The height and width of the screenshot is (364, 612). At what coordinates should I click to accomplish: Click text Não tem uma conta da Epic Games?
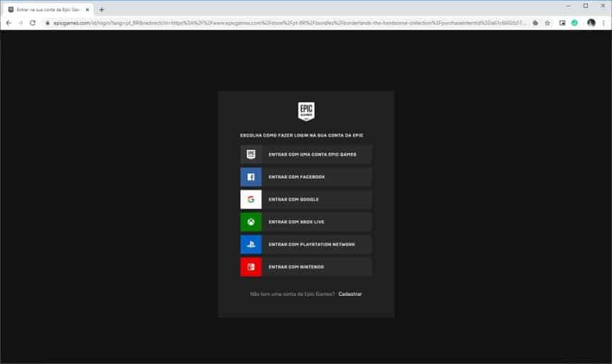(x=292, y=294)
